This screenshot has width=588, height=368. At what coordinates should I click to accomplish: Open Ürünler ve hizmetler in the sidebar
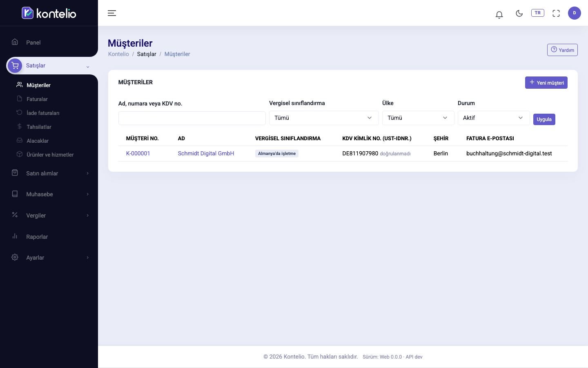coord(50,155)
